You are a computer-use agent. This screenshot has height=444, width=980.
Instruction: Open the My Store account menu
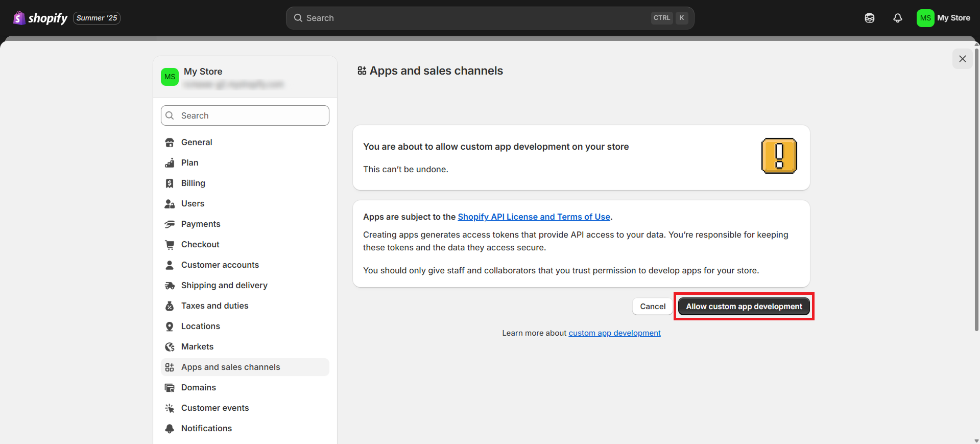(x=944, y=18)
